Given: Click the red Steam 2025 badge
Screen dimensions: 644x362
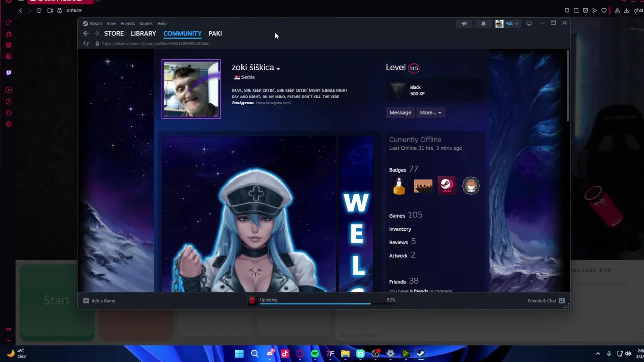Looking at the screenshot, I should 447,186.
